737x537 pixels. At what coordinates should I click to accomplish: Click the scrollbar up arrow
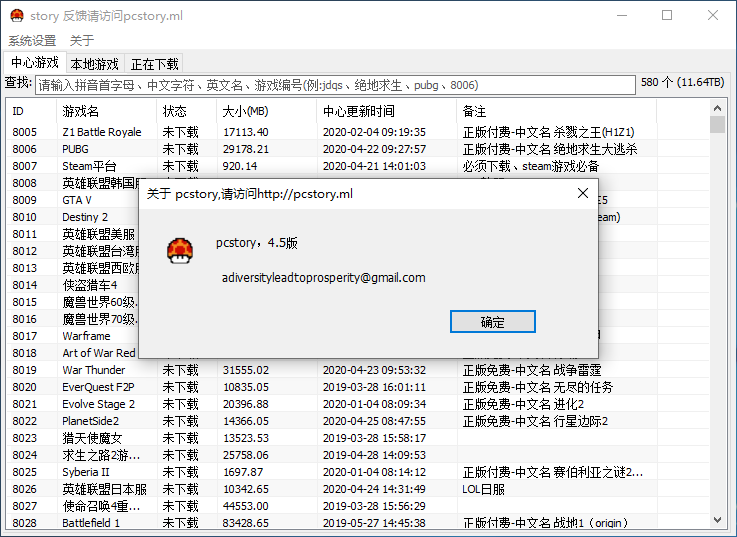(x=717, y=109)
